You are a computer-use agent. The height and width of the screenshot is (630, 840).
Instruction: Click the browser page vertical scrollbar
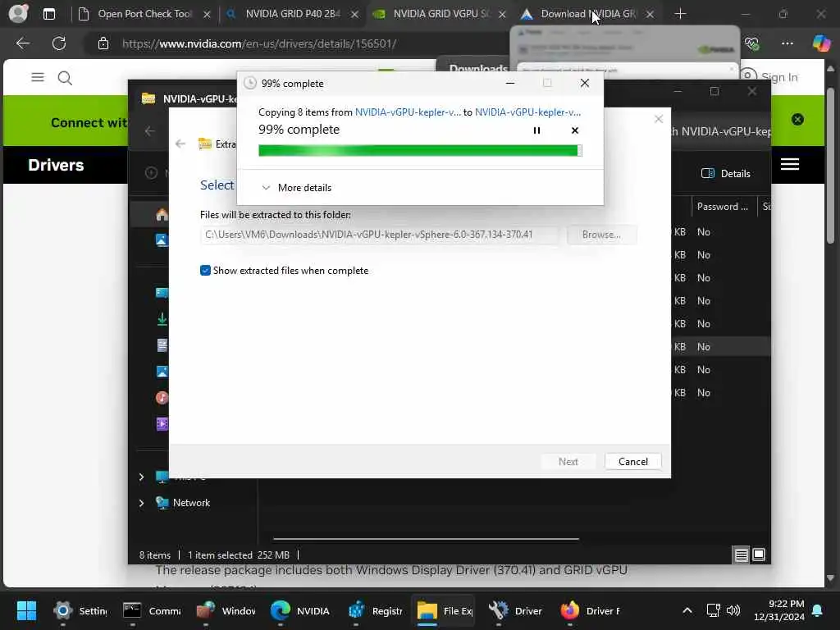point(830,166)
